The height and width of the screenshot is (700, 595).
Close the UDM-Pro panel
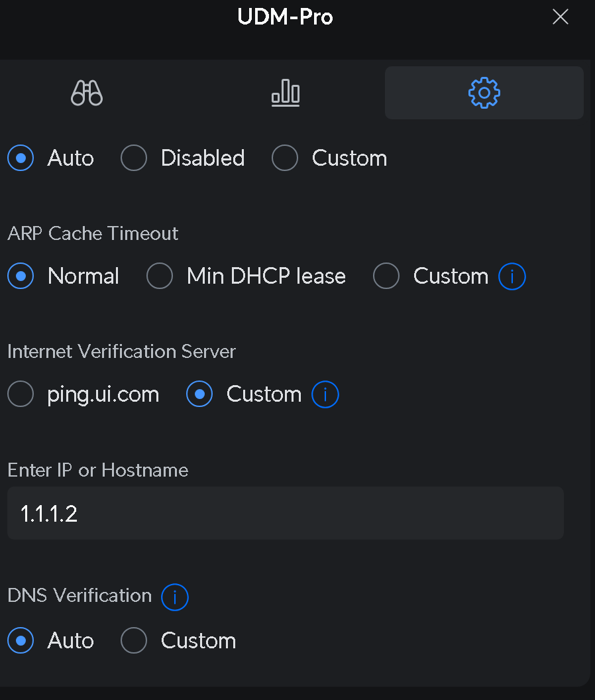[x=561, y=17]
